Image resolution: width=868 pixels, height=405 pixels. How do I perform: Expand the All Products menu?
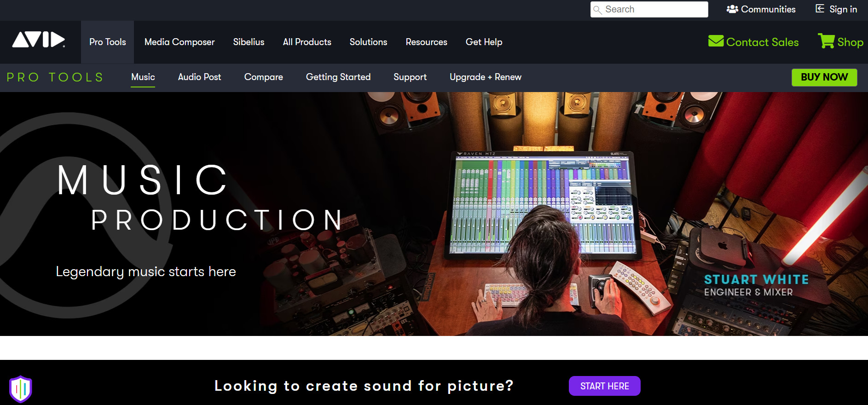pos(307,42)
